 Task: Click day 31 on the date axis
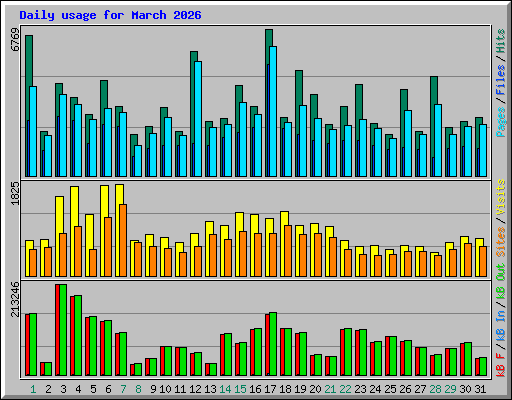point(480,389)
